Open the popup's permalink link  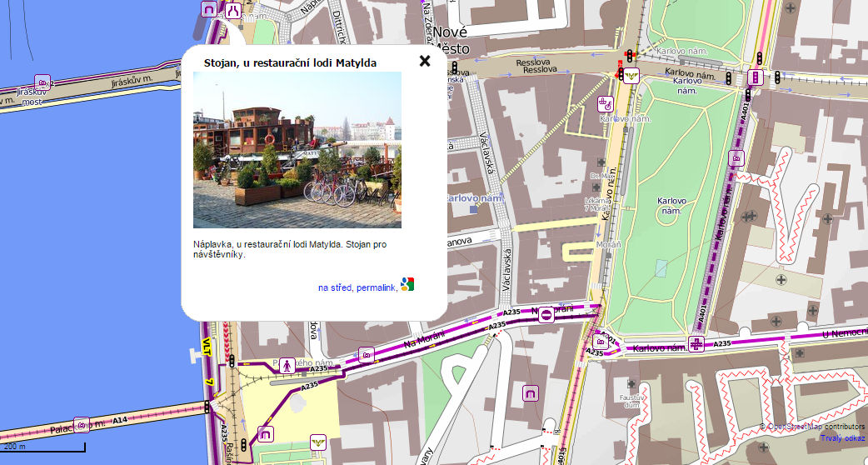[376, 287]
